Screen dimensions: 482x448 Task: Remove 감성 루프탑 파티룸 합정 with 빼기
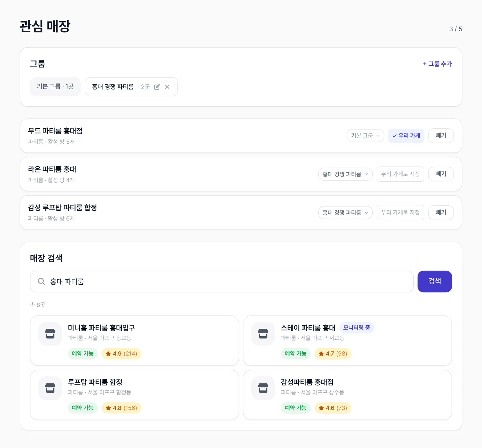(x=441, y=212)
